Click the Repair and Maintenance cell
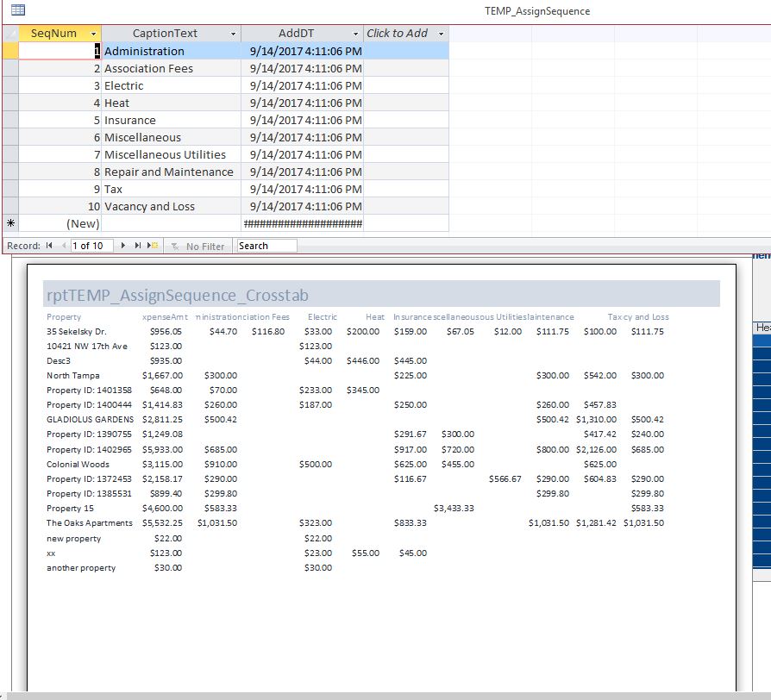 171,172
